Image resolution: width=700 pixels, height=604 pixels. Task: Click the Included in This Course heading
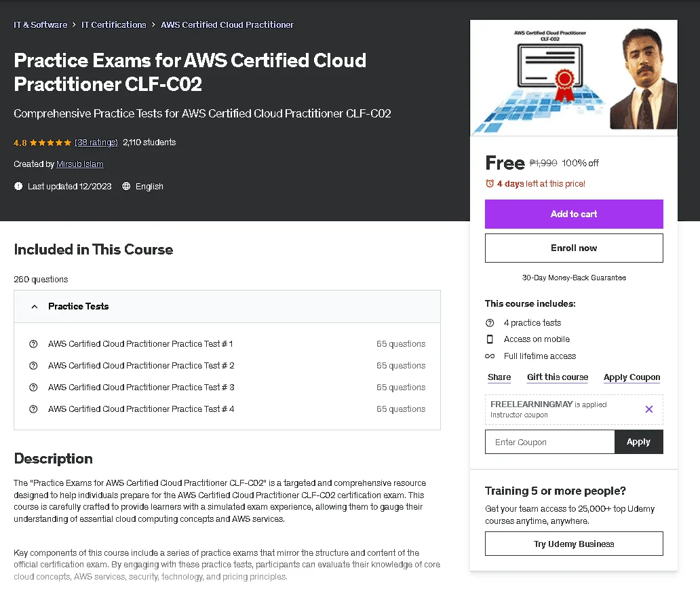[94, 249]
